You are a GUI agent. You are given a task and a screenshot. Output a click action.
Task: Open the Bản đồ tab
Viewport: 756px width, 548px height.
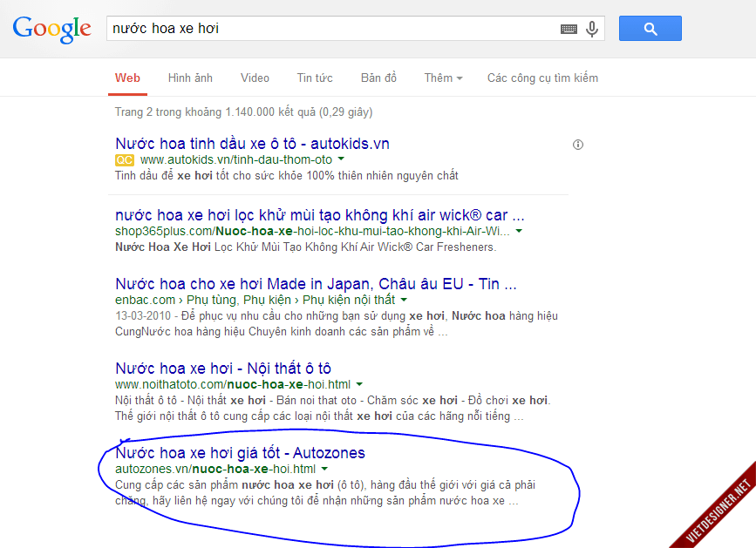[378, 78]
